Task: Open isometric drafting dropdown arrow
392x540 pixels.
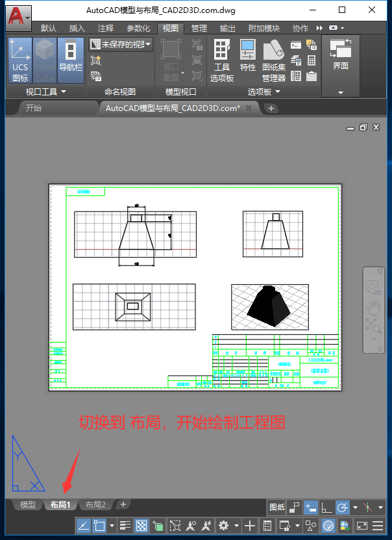Action: 380,508
